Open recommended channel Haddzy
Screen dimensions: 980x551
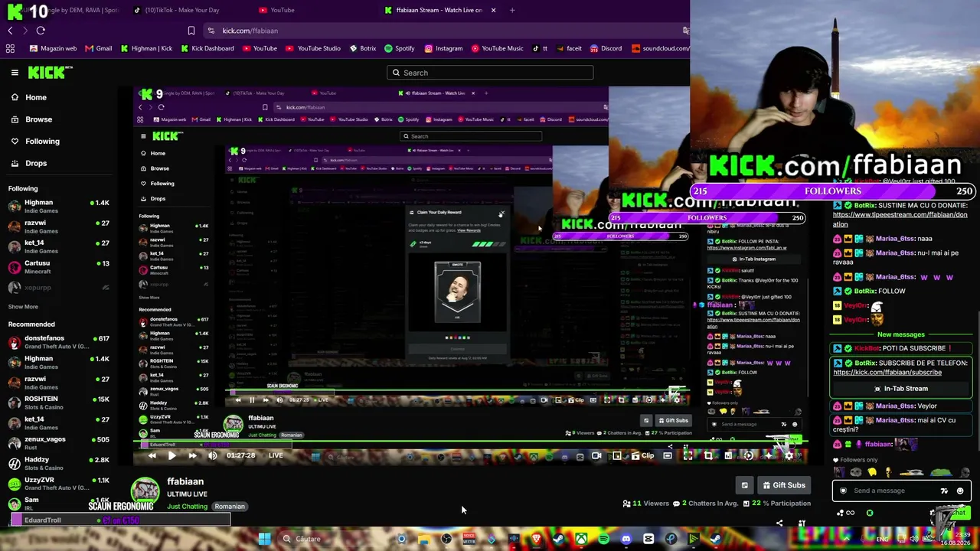click(58, 463)
